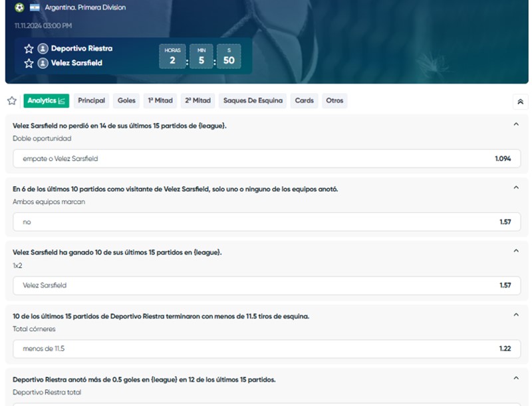Bet on empate o Velez Sarsfield 1.094
Viewport: 532px width, 406px height.
pyautogui.click(x=267, y=159)
